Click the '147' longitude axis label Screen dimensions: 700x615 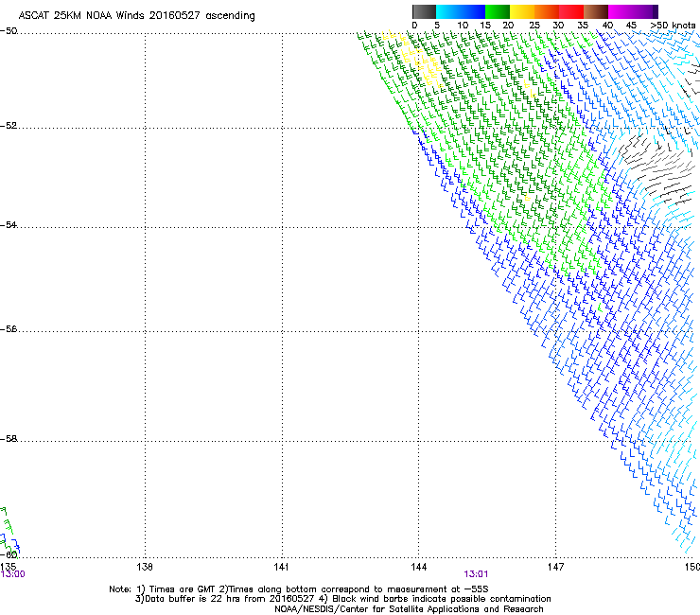click(555, 567)
